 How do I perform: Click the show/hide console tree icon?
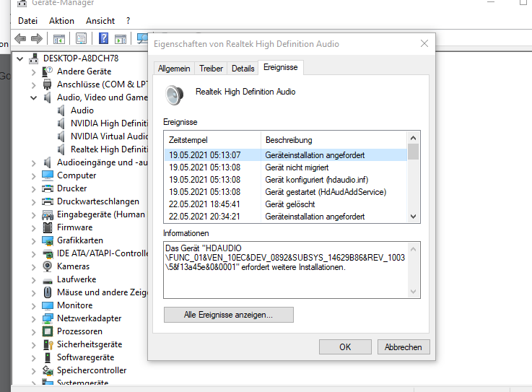pos(59,39)
